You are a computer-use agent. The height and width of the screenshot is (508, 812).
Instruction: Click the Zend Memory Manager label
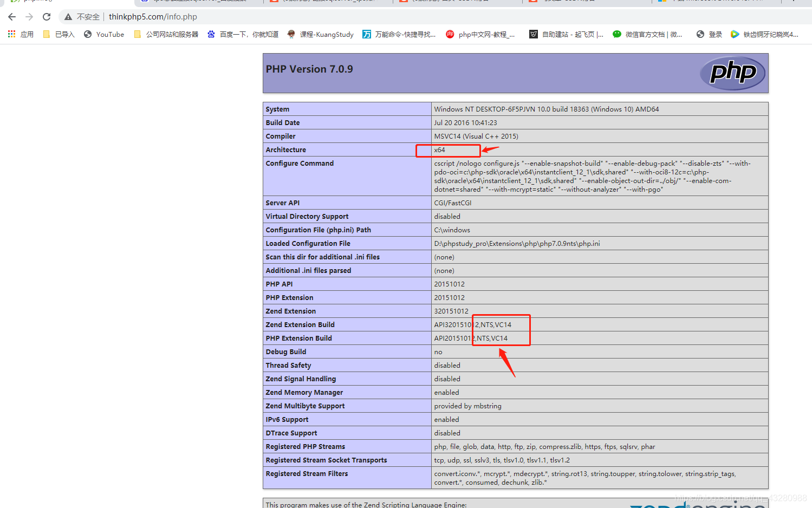pos(304,392)
